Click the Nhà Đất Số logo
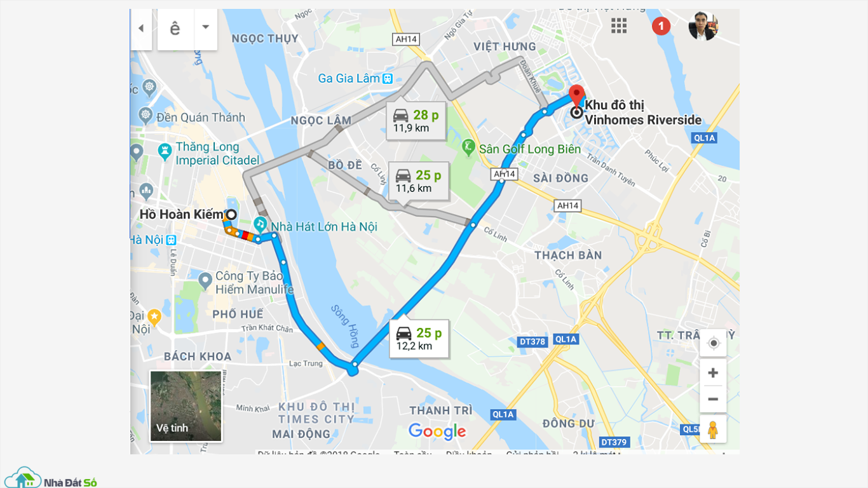 (51, 478)
